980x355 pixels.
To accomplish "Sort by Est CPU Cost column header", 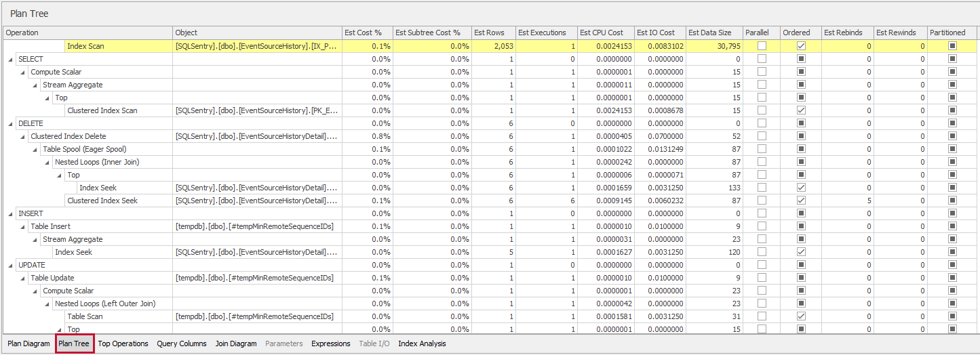I will 606,33.
